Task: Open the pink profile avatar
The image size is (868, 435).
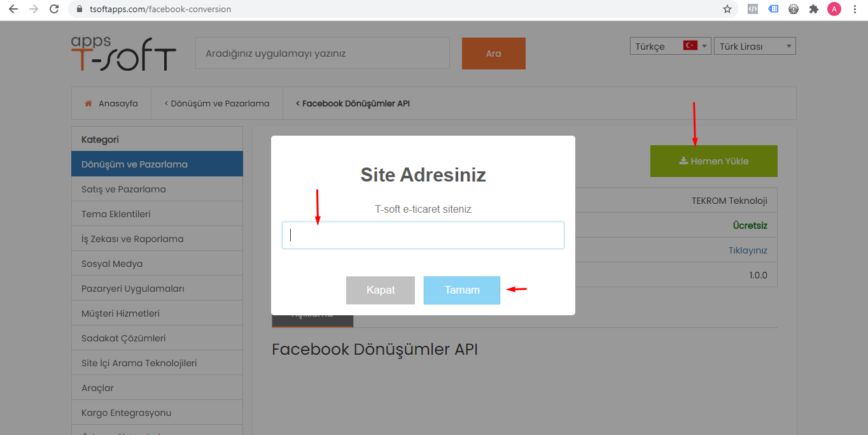Action: (834, 10)
